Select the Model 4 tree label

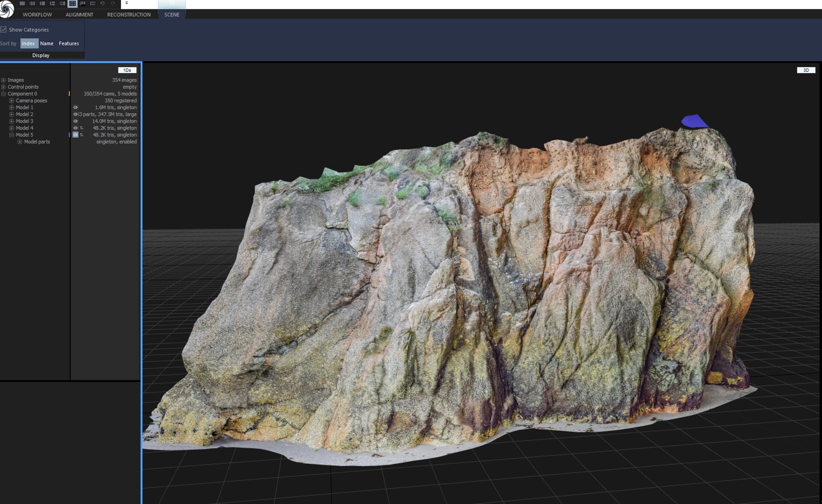pyautogui.click(x=24, y=128)
